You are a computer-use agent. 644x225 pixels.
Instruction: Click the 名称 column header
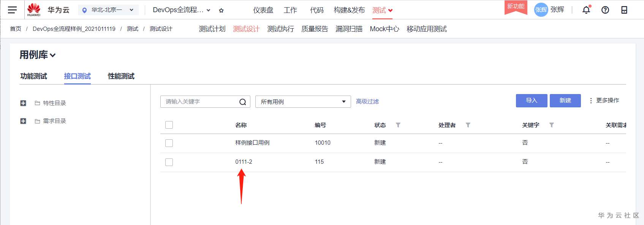pyautogui.click(x=241, y=125)
